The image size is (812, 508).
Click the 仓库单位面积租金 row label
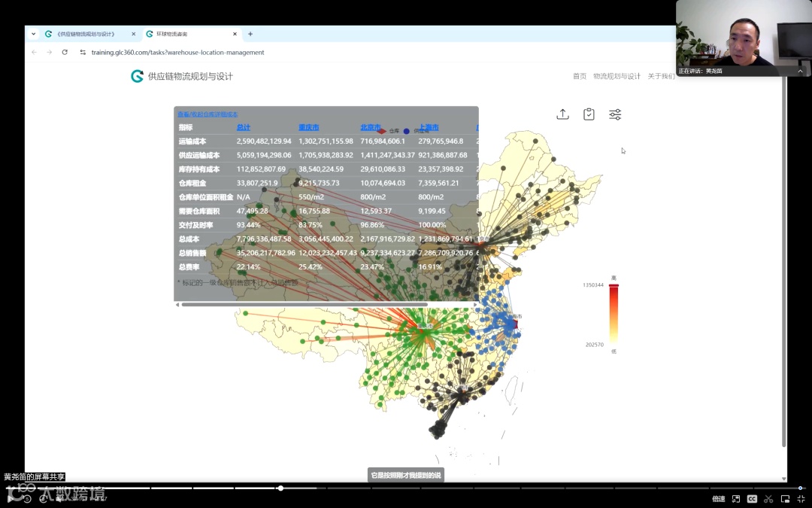tap(206, 197)
